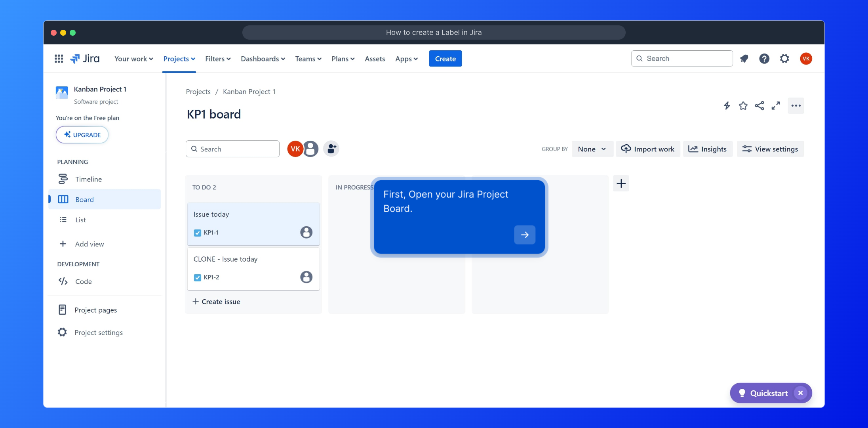Expand the Group By None dropdown
Image resolution: width=868 pixels, height=428 pixels.
(592, 149)
